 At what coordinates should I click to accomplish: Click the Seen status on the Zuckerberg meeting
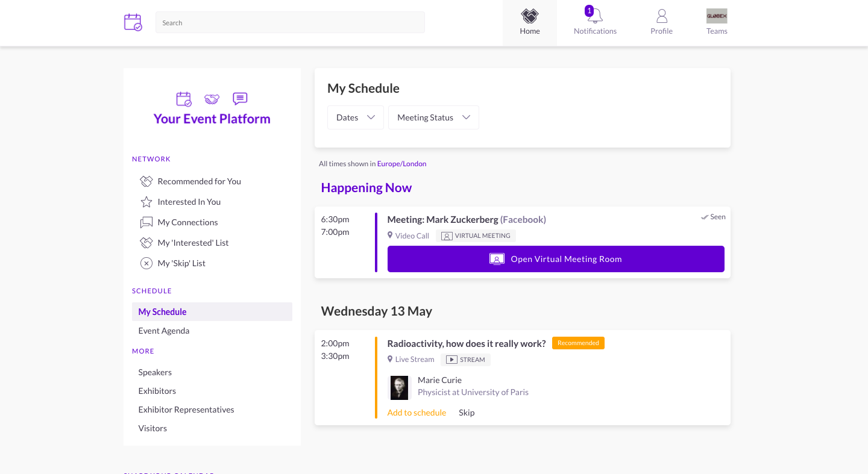pyautogui.click(x=713, y=217)
